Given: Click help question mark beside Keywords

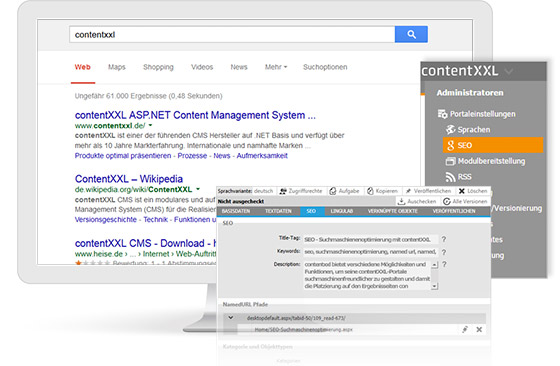Looking at the screenshot, I should [444, 252].
